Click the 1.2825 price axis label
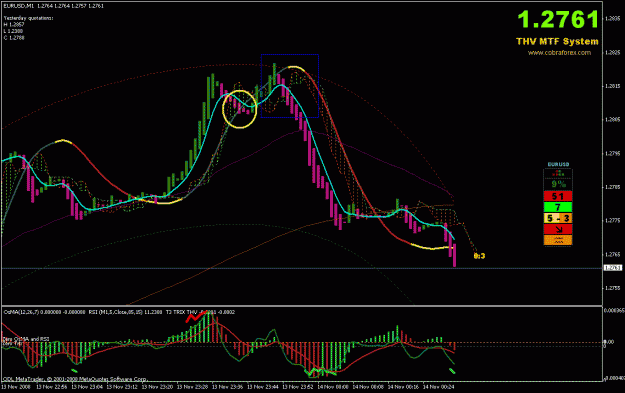This screenshot has height=393, width=625. coord(613,52)
